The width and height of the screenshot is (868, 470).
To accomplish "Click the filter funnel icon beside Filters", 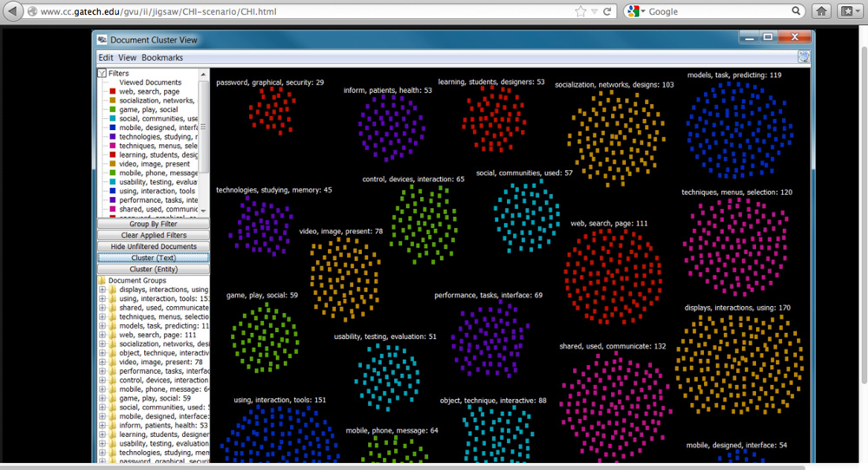I will point(102,74).
